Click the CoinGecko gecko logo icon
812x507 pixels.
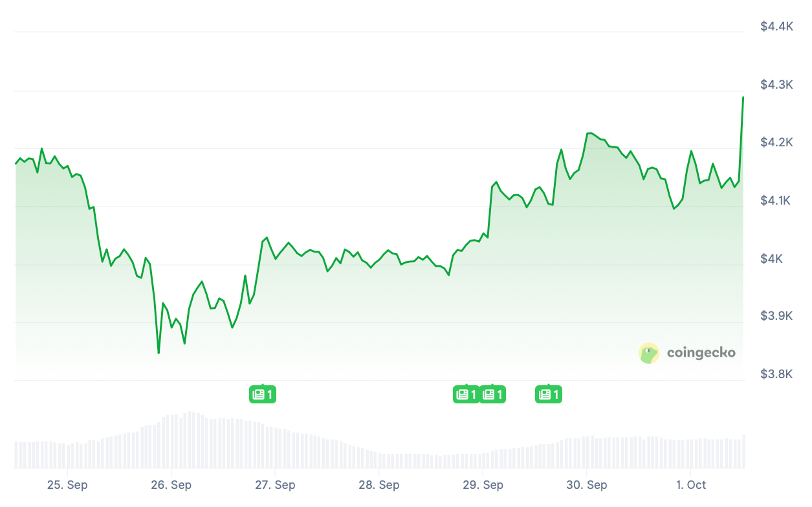point(649,353)
